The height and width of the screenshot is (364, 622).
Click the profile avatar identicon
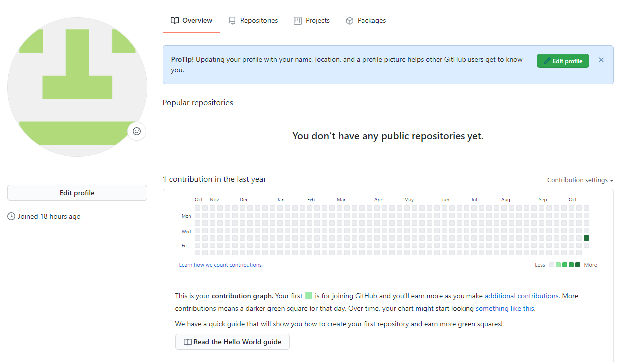coord(77,87)
